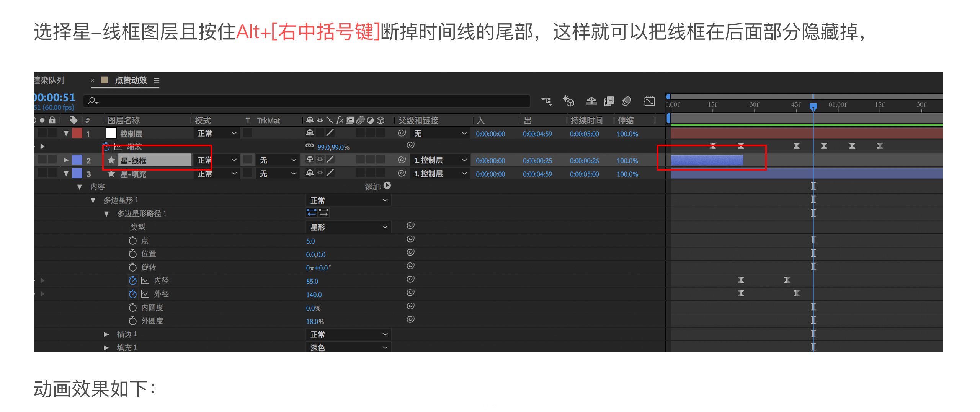This screenshot has width=980, height=412.
Task: Enable motion blur toolbar icon
Action: click(626, 101)
